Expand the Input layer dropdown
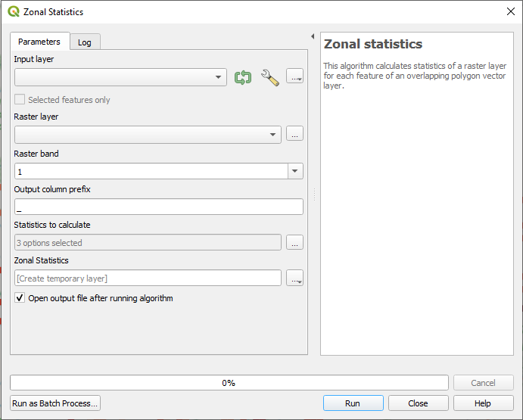The width and height of the screenshot is (523, 420). [x=120, y=77]
